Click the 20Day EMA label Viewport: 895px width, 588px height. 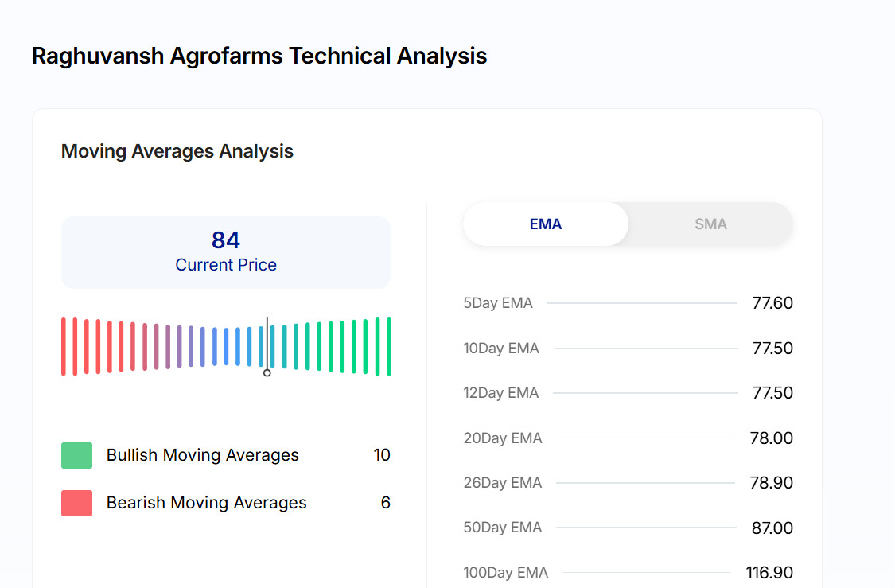[503, 438]
